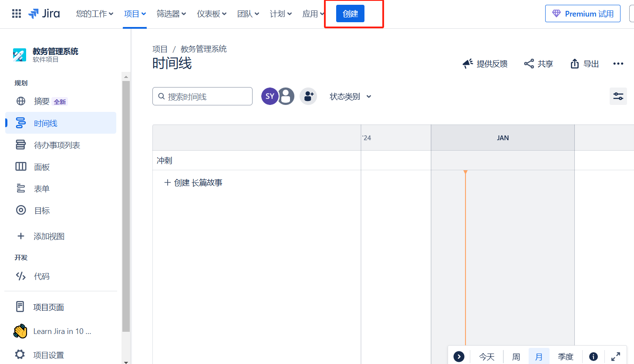Open 目标 in the sidebar
This screenshot has height=364, width=634.
point(61,210)
